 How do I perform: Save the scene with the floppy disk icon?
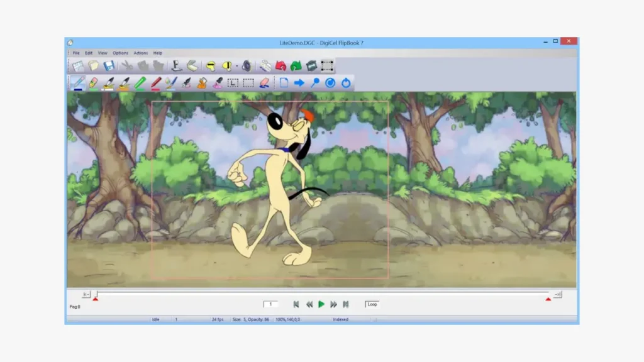point(109,65)
